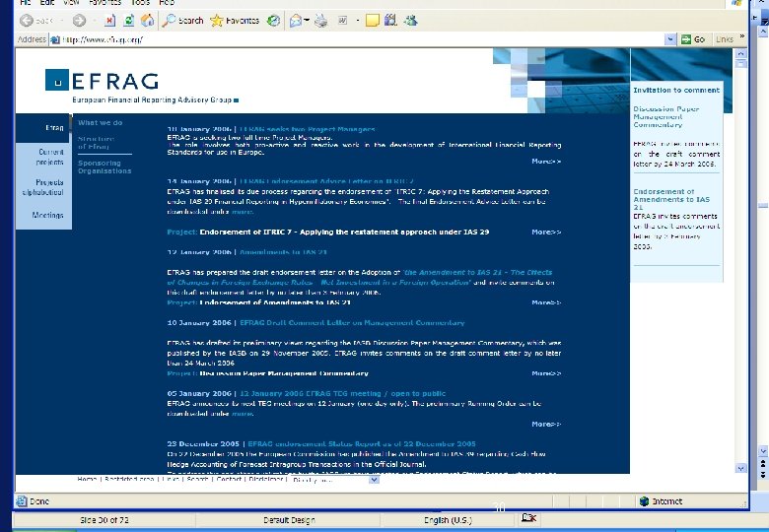Open EFRAG Draft Comment Letter on Management Commentary
Screen dimensions: 769x532
pyautogui.click(x=352, y=323)
